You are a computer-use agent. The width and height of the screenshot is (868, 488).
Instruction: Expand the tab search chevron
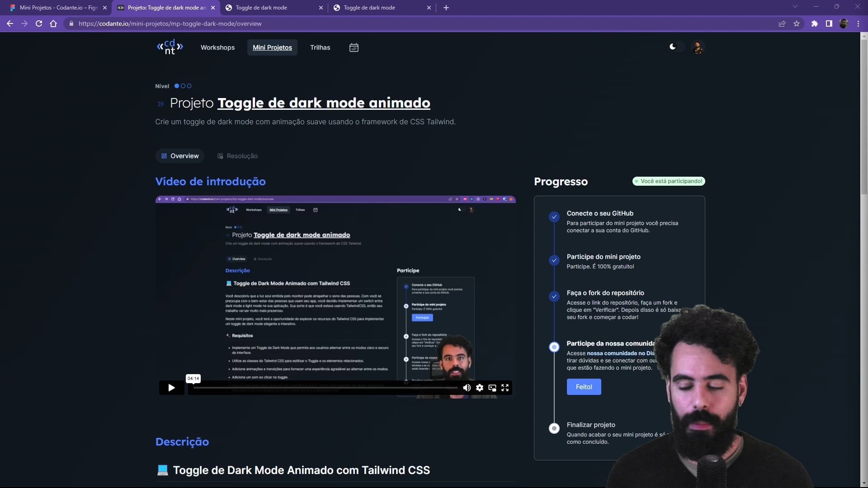[x=795, y=7]
